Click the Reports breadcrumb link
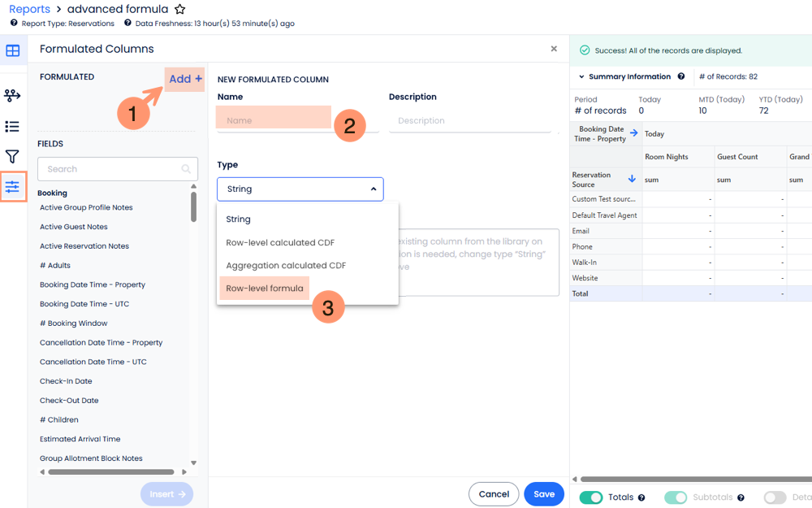The height and width of the screenshot is (508, 812). [x=29, y=10]
